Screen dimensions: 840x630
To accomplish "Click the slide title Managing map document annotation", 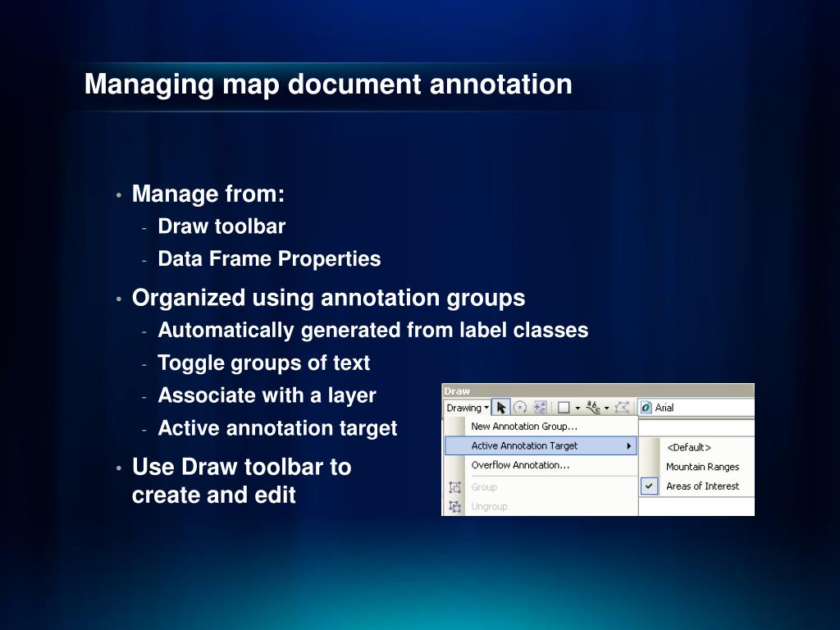I will (x=328, y=84).
